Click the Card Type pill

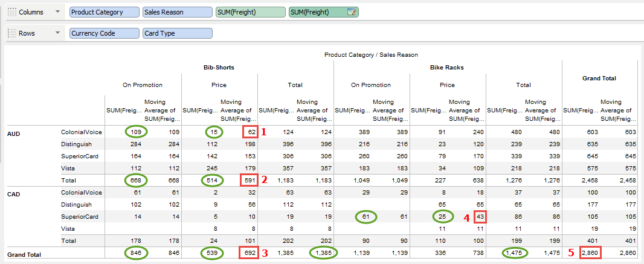click(177, 33)
